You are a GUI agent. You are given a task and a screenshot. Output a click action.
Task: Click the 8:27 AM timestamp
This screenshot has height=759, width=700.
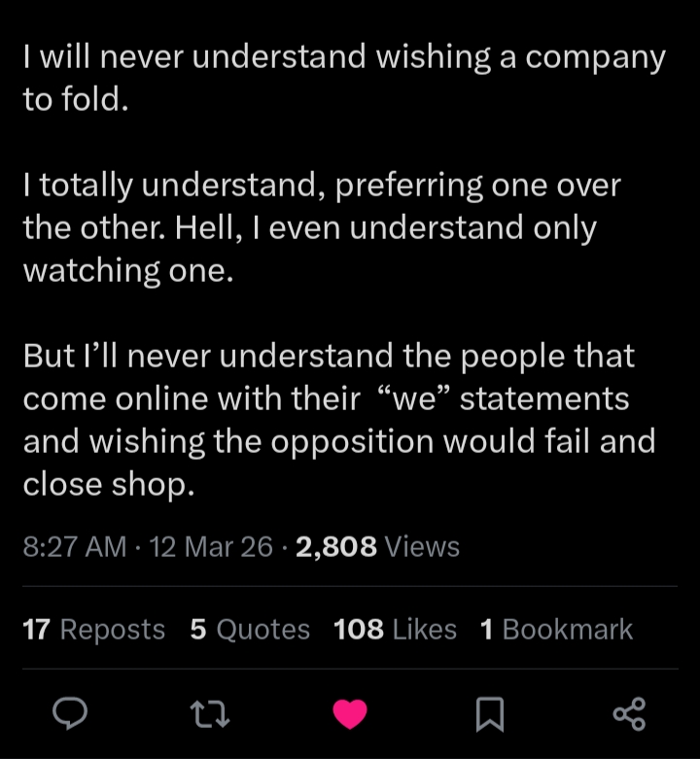74,547
